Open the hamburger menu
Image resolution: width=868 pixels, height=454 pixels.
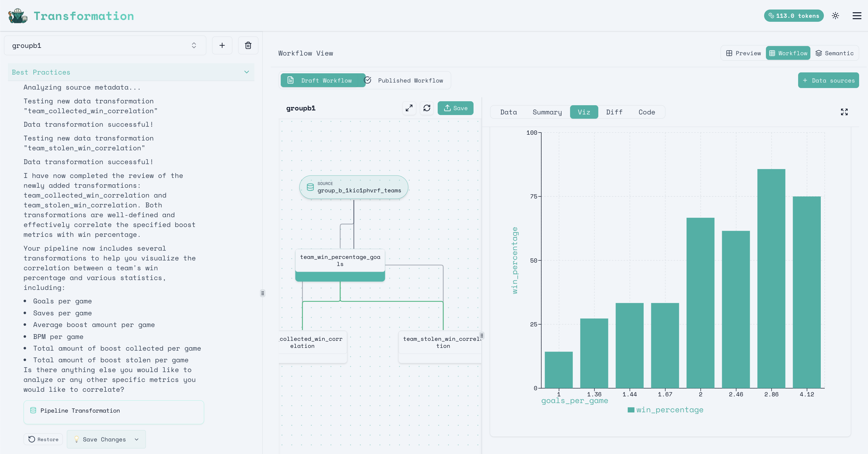857,16
